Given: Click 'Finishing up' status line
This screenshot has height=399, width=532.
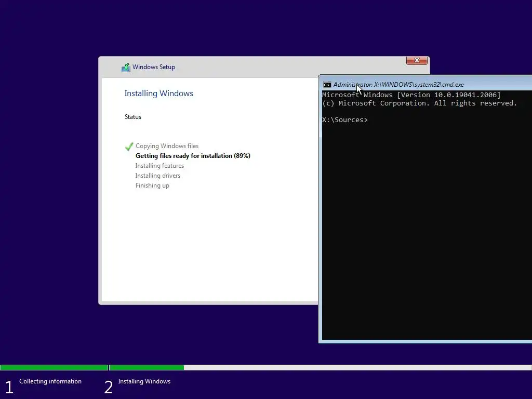Looking at the screenshot, I should point(152,185).
